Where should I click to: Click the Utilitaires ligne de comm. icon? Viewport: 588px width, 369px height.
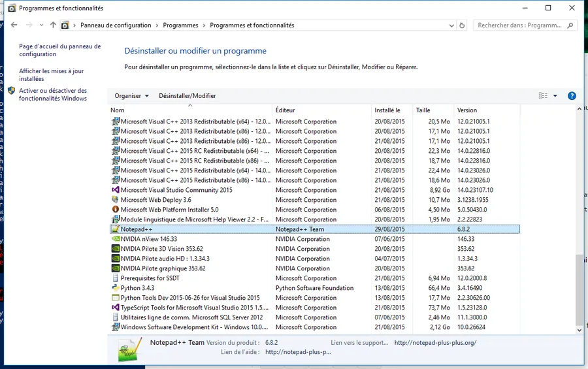(x=116, y=317)
